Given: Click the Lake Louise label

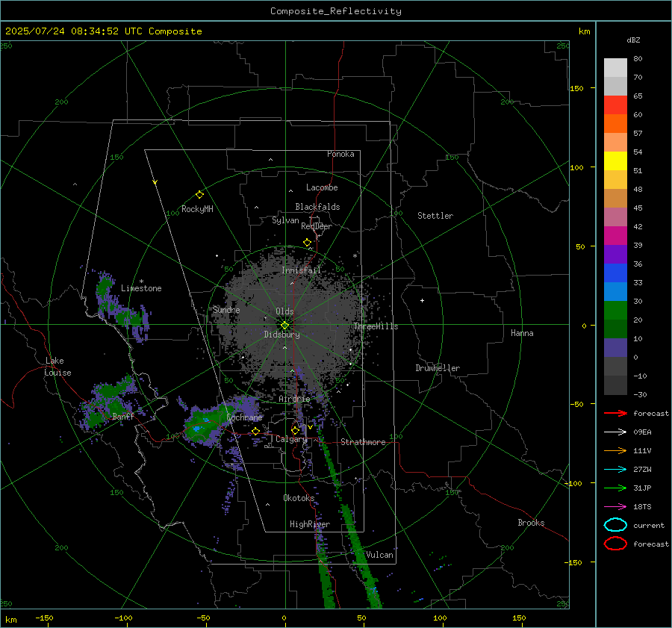Looking at the screenshot, I should click(57, 367).
